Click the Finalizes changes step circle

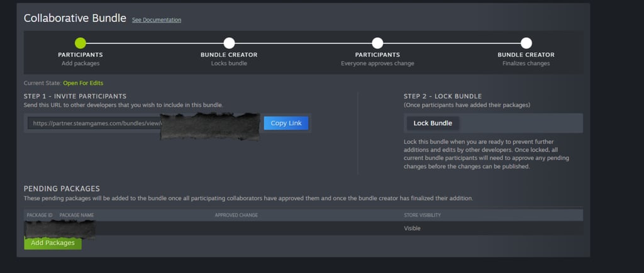(x=526, y=43)
